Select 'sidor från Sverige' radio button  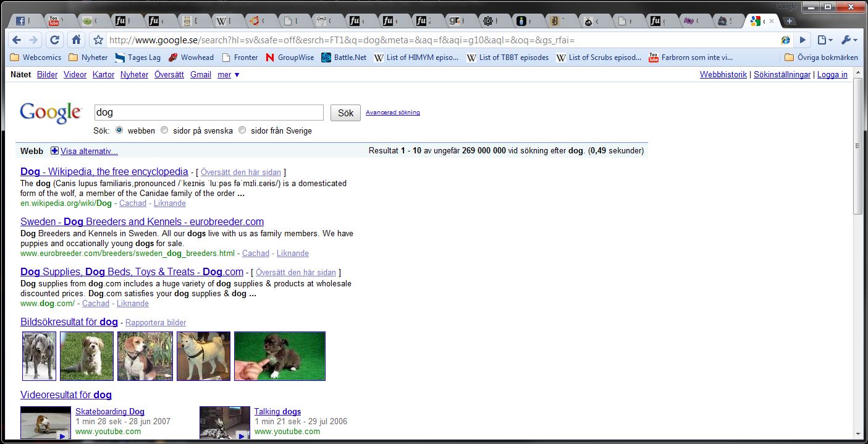(x=242, y=130)
